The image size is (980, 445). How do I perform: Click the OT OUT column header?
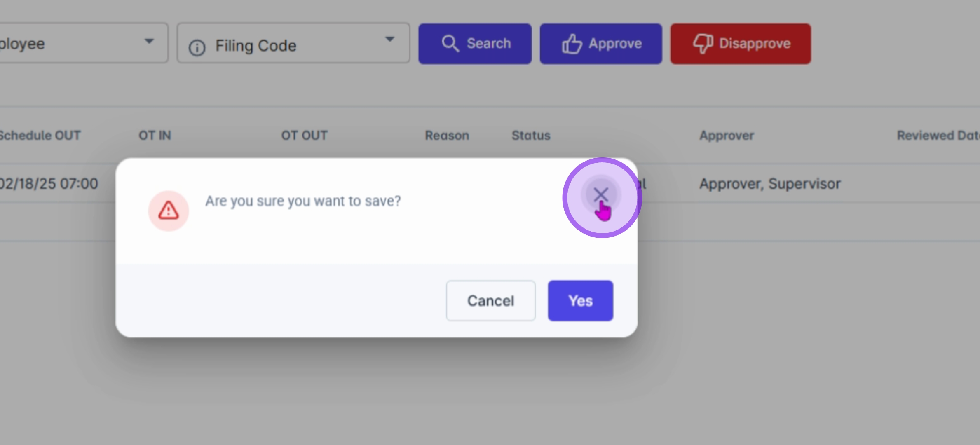point(304,136)
